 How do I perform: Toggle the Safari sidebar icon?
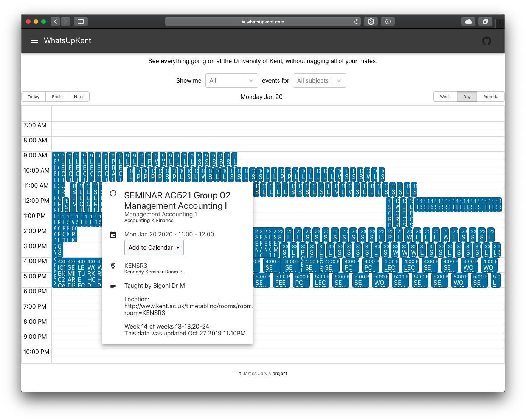point(81,22)
